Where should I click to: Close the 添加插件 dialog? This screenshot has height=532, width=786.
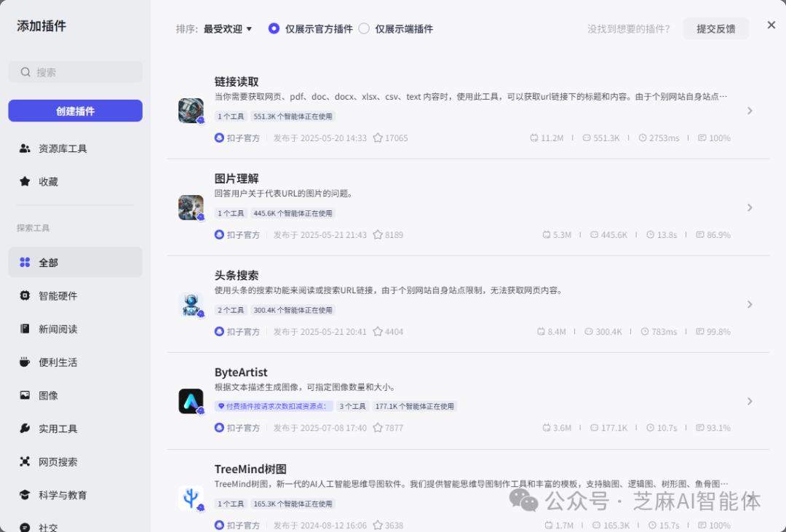(771, 25)
